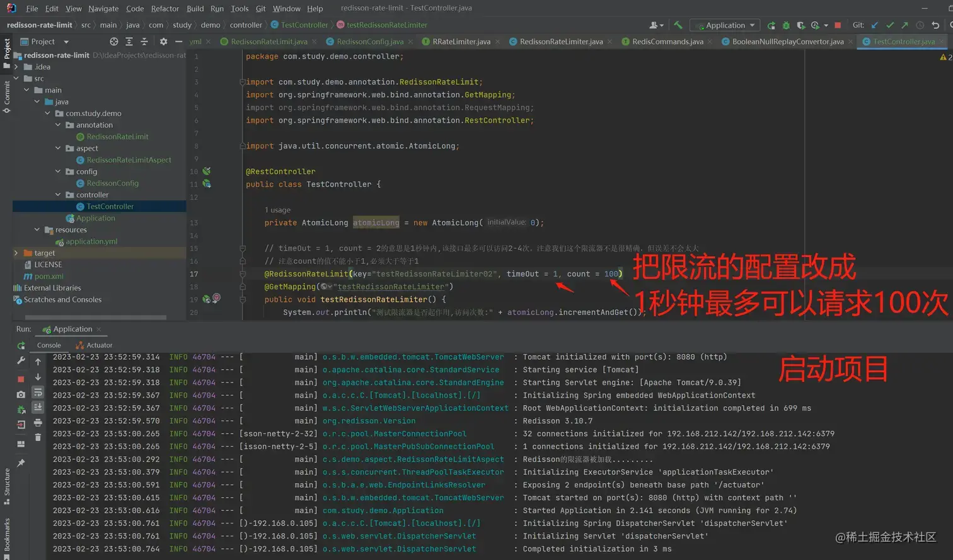Open the Structure tool window

(6, 486)
